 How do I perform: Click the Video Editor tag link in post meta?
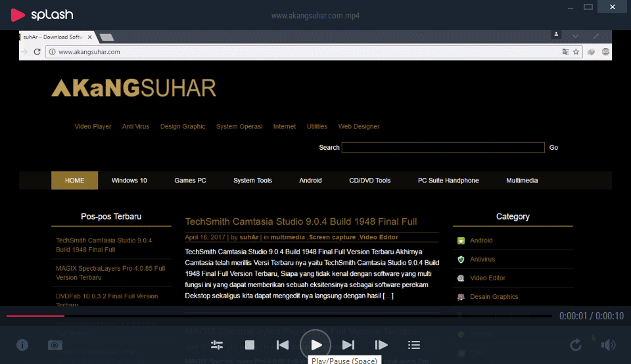[x=379, y=237]
